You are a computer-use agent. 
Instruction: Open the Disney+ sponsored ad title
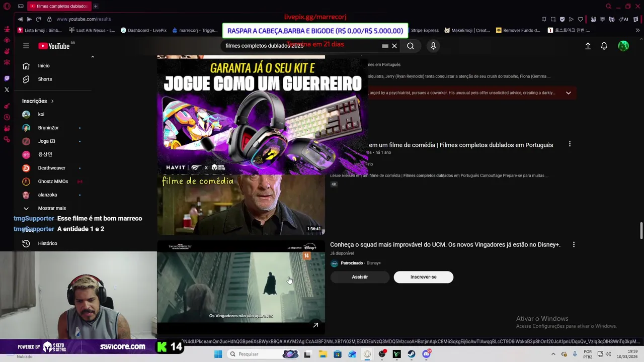click(445, 245)
